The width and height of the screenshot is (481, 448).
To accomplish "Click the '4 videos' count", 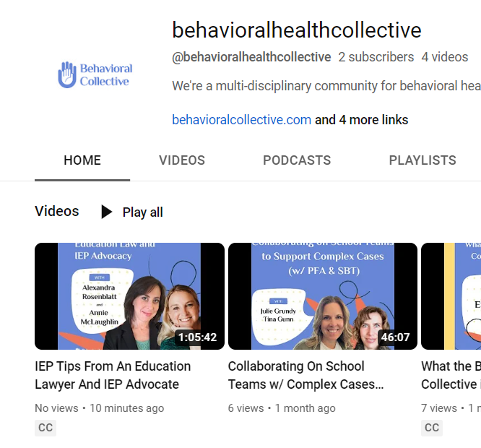I will tap(444, 57).
